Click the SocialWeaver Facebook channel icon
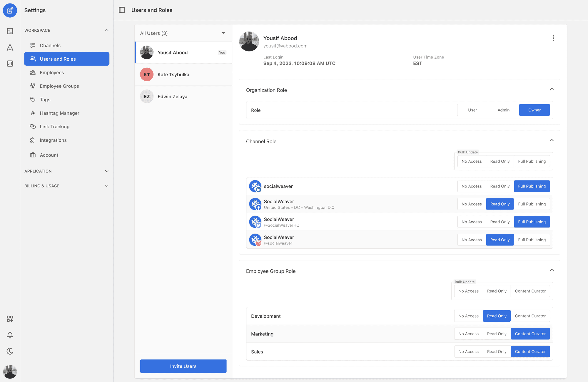 click(255, 204)
